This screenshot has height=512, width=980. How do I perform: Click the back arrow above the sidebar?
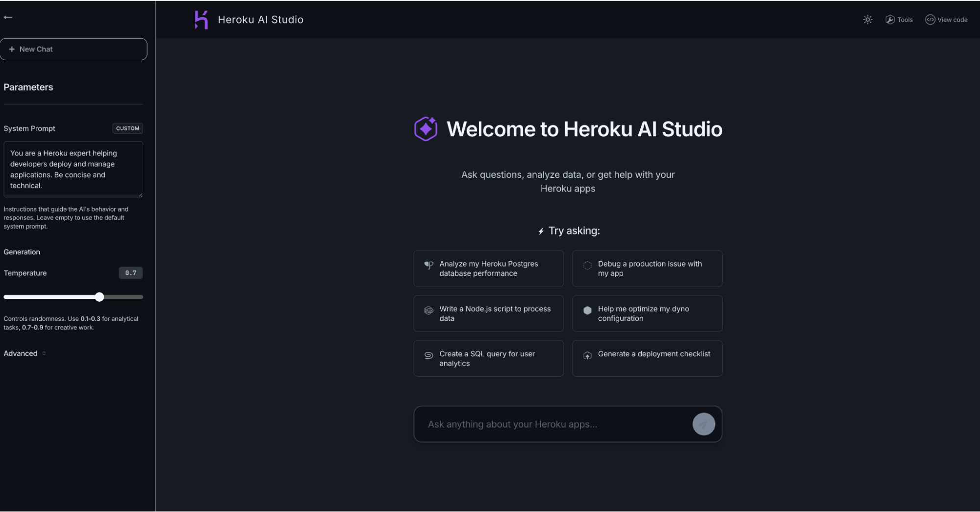pos(8,17)
